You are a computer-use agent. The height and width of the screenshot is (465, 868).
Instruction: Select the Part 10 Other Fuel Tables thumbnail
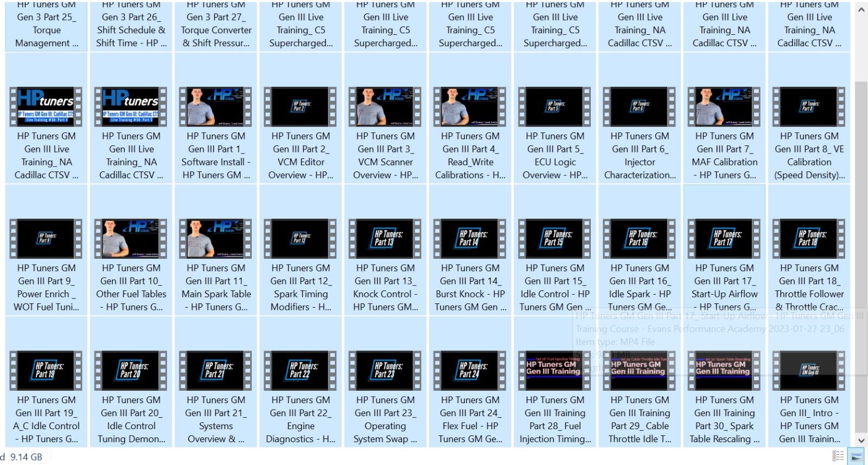click(x=131, y=239)
